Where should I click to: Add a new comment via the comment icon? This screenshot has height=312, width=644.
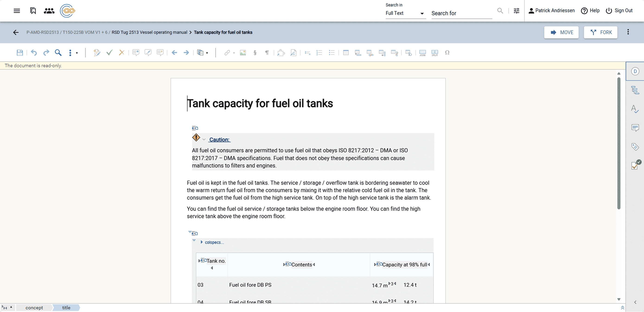point(136,53)
